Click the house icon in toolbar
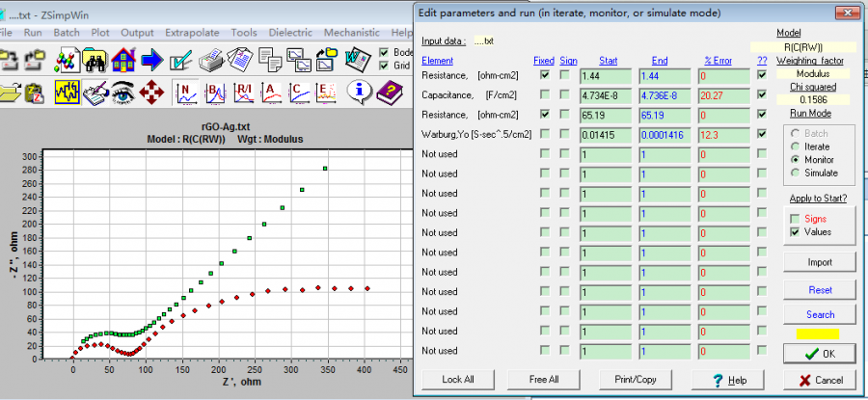 click(x=123, y=61)
